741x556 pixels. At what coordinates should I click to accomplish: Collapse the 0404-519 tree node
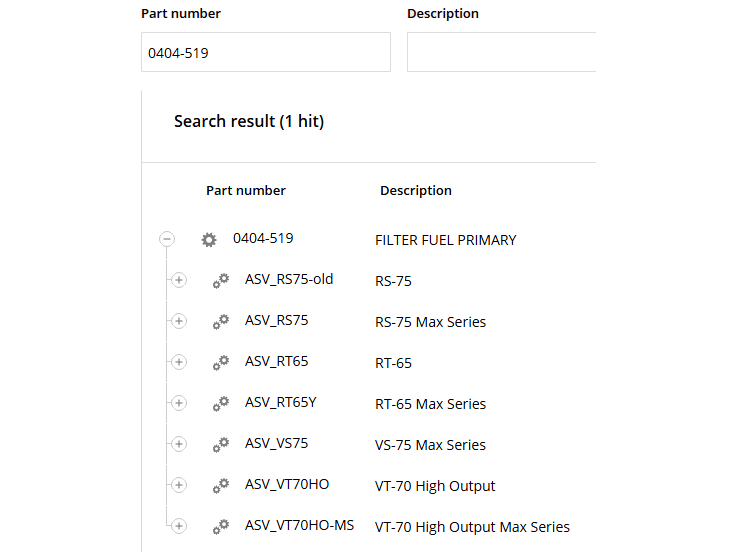(167, 239)
